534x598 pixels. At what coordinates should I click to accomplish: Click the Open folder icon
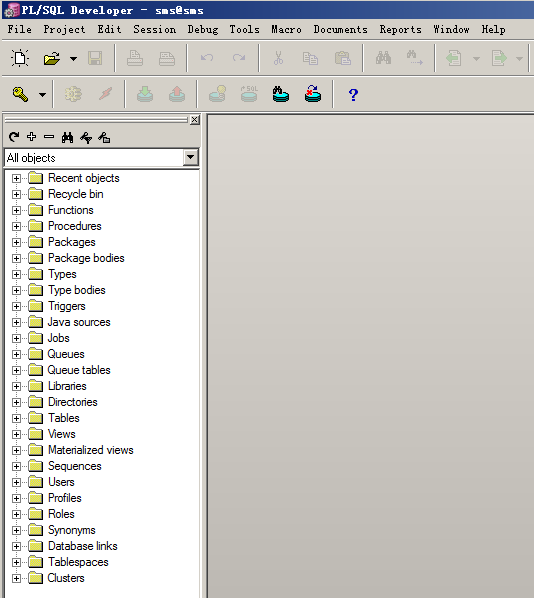[51, 58]
